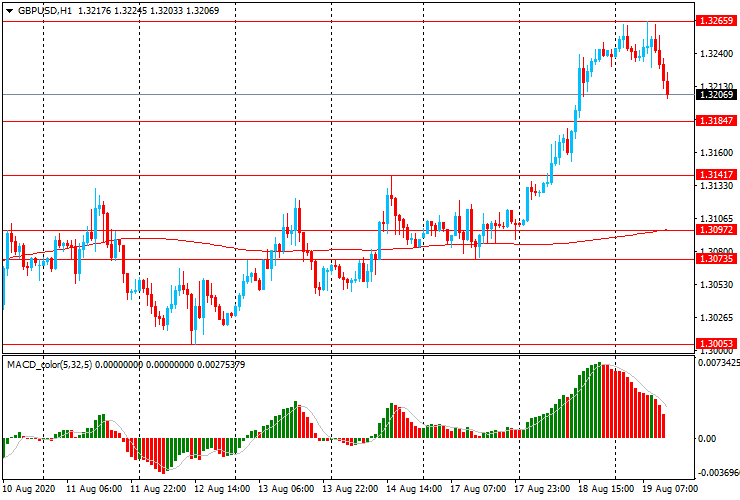The height and width of the screenshot is (500, 740).
Task: Click the 1.30735 red level label
Action: click(x=716, y=259)
